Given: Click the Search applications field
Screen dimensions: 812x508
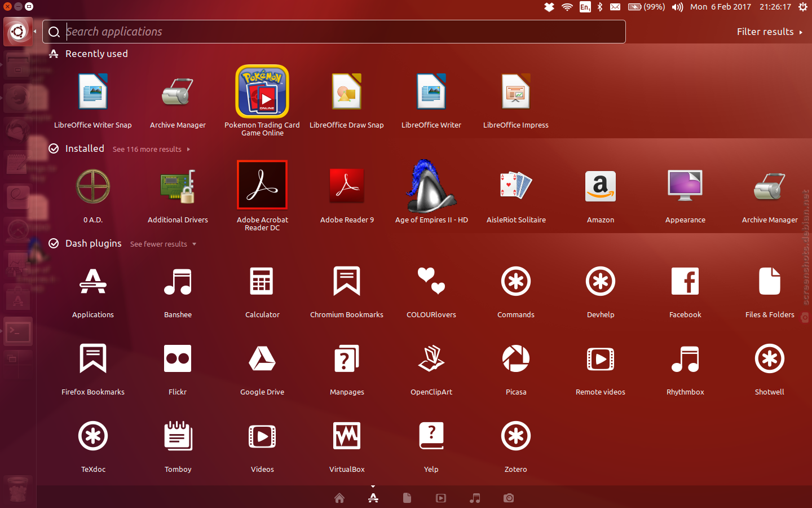Looking at the screenshot, I should pyautogui.click(x=334, y=32).
